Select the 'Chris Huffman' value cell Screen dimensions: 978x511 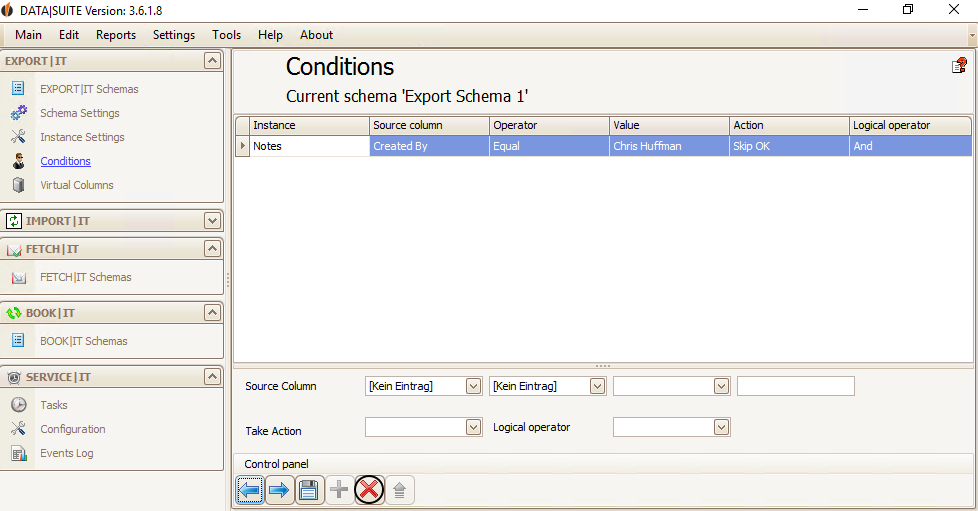pos(669,146)
